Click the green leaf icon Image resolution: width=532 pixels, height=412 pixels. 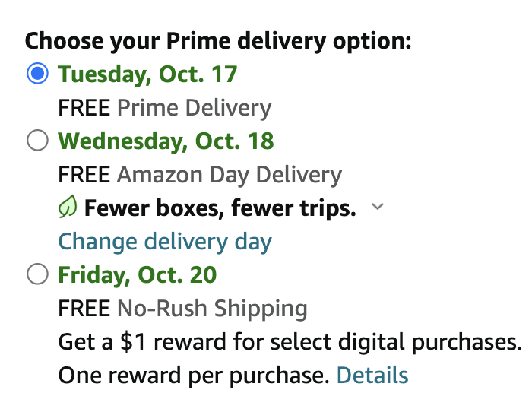click(68, 206)
